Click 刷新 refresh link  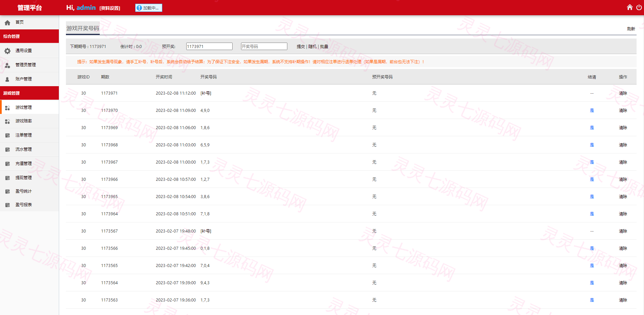click(631, 29)
